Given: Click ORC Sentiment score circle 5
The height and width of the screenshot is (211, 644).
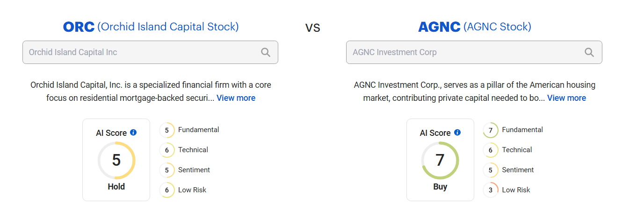Looking at the screenshot, I should coord(167,170).
